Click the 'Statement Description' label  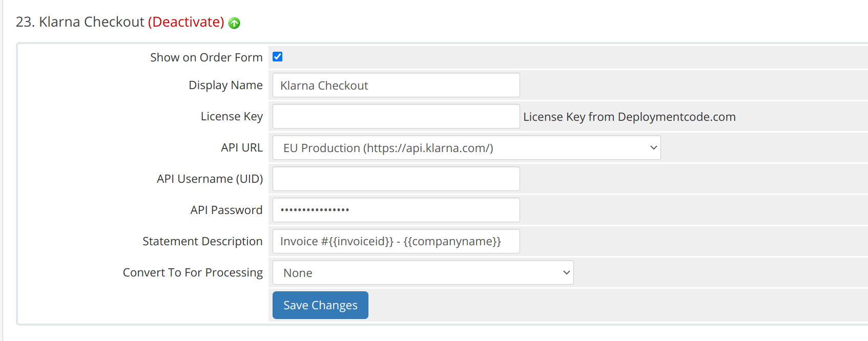pos(202,241)
